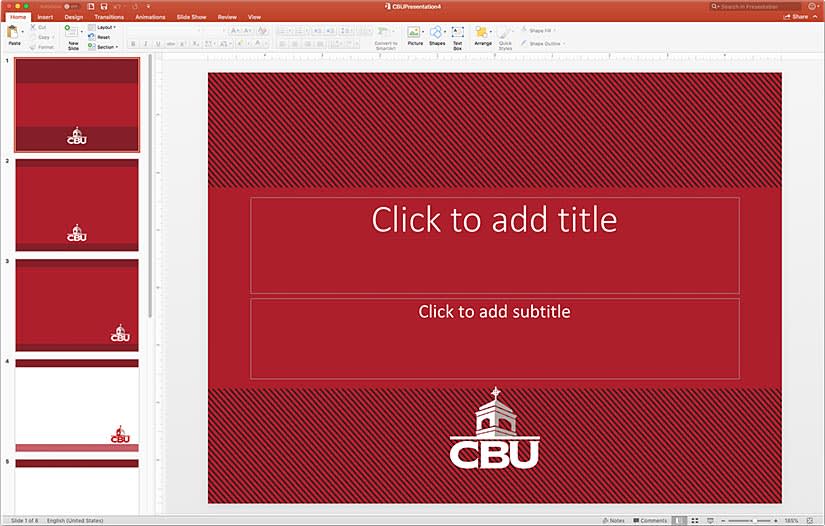
Task: Select slide 2 thumbnail
Action: (x=77, y=205)
